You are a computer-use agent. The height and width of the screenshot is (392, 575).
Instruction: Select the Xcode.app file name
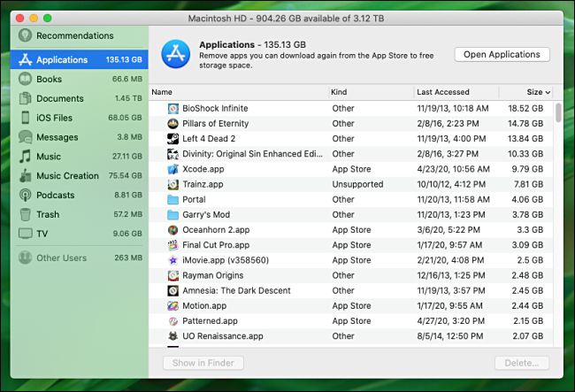203,169
